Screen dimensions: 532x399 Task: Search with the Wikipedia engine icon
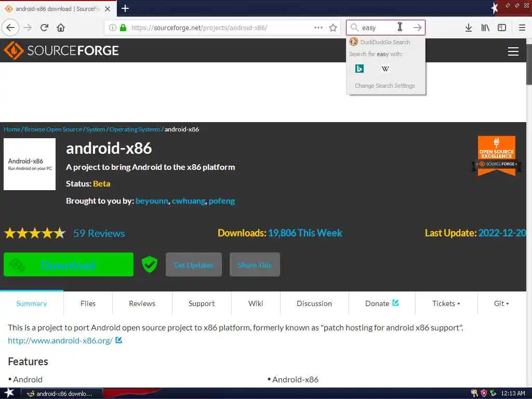[x=385, y=69]
